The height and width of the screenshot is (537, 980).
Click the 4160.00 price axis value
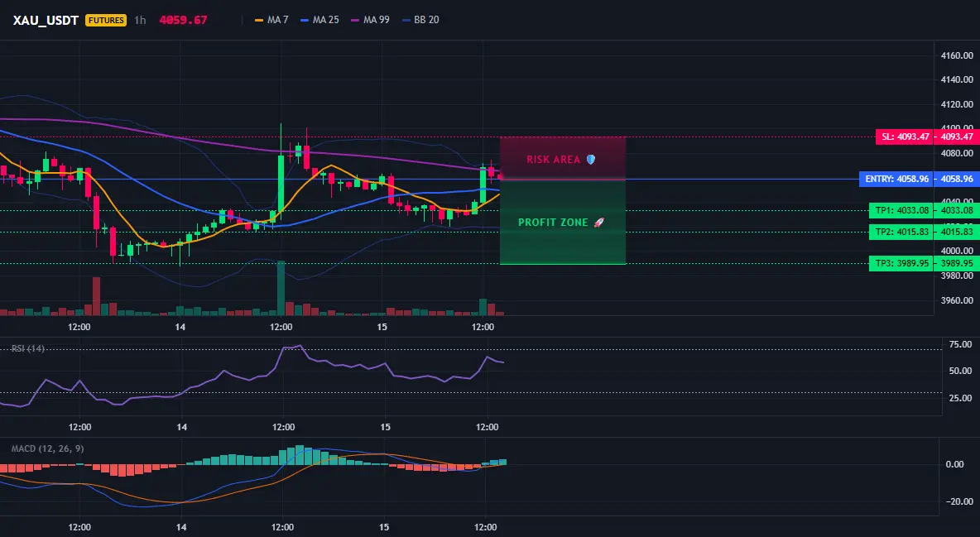[x=957, y=55]
